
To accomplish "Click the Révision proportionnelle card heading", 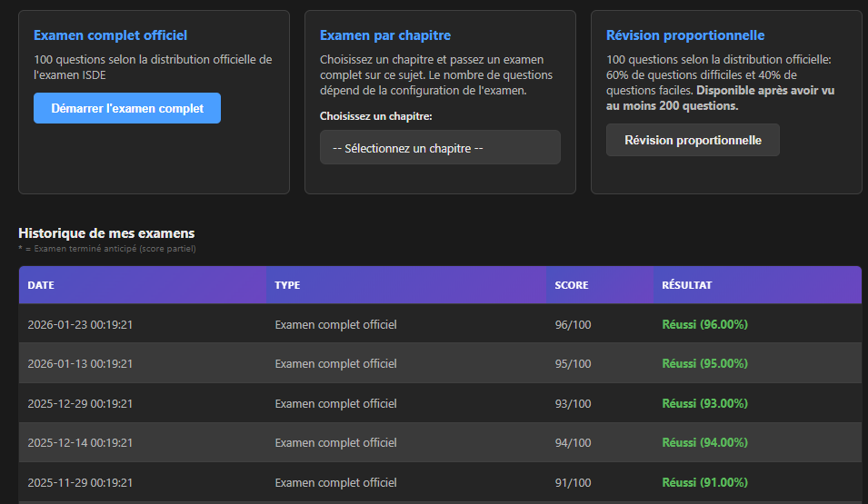I will (x=685, y=35).
